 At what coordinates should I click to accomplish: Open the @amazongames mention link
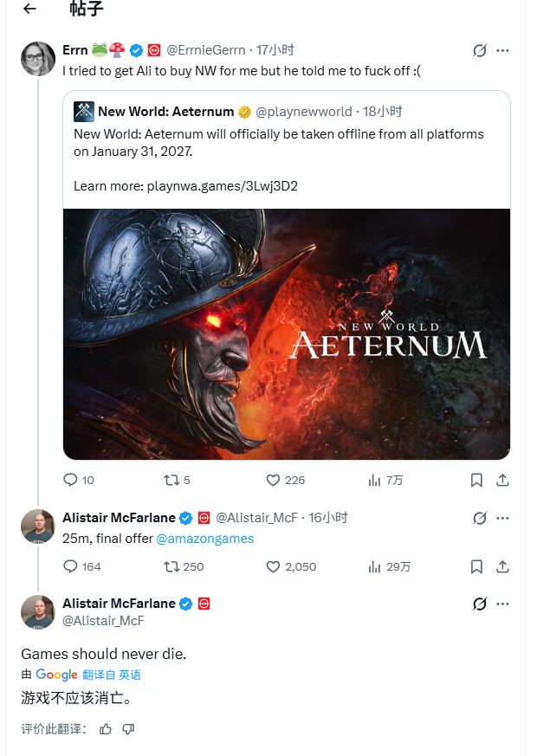204,539
